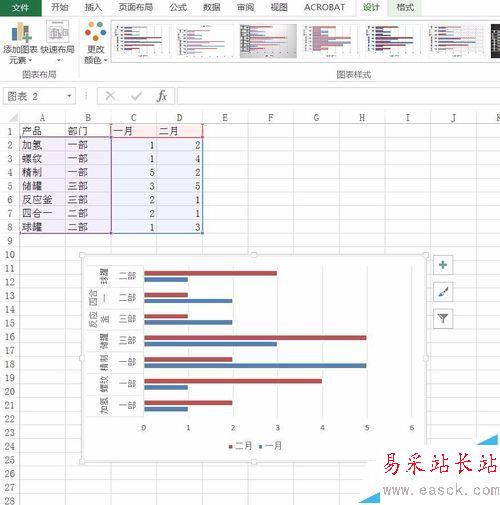
Task: Click the chart horizontal value axis
Action: [277, 428]
